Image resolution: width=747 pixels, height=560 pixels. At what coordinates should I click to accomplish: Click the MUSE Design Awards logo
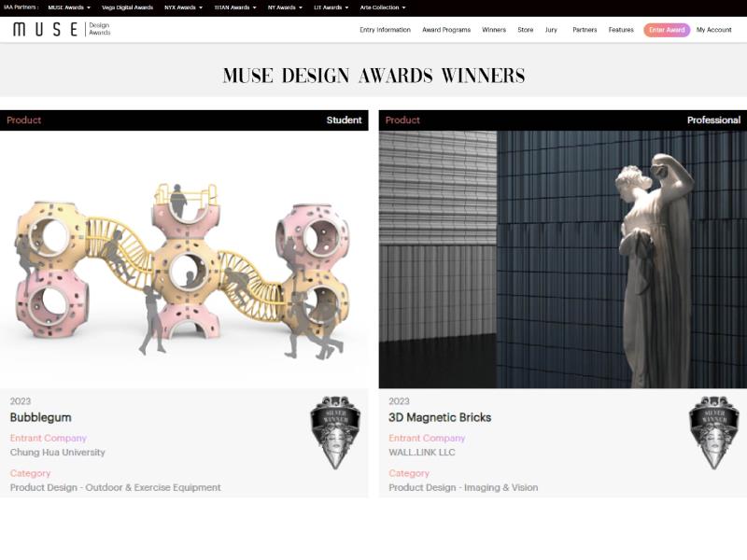click(x=62, y=30)
